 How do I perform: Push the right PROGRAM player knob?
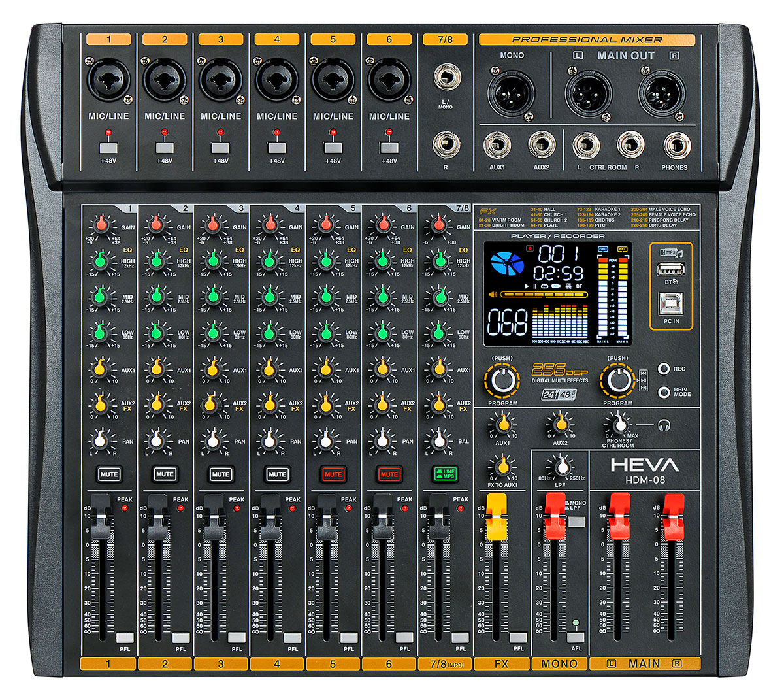pyautogui.click(x=617, y=380)
